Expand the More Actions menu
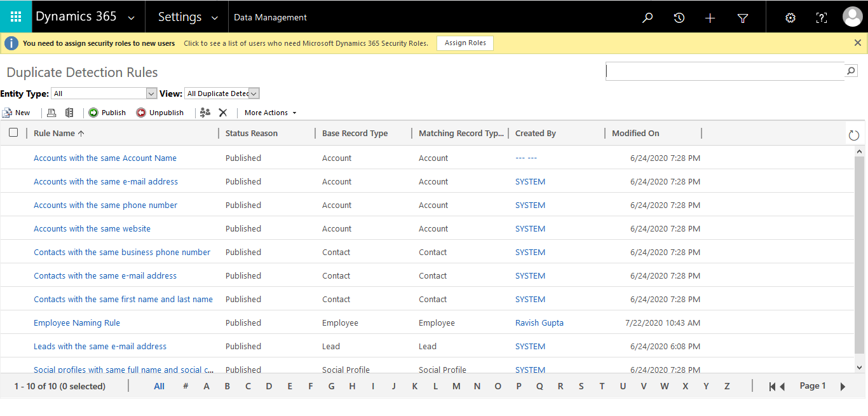This screenshot has height=416, width=868. click(x=271, y=113)
